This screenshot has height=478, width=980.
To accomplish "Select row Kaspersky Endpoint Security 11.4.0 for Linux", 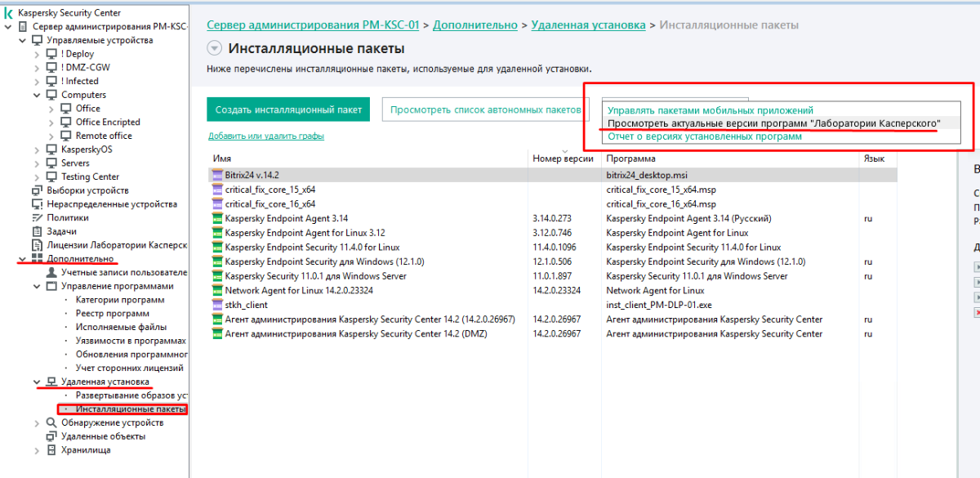I will pos(553,247).
